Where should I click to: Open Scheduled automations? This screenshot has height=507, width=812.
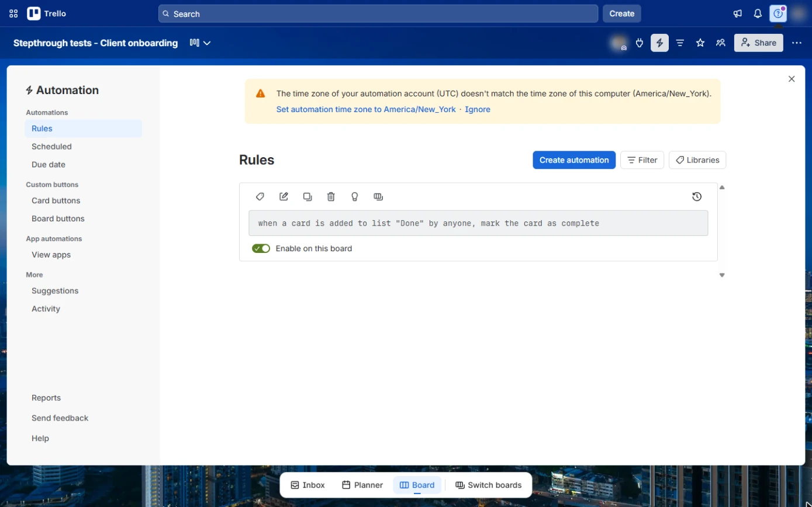pos(83,147)
